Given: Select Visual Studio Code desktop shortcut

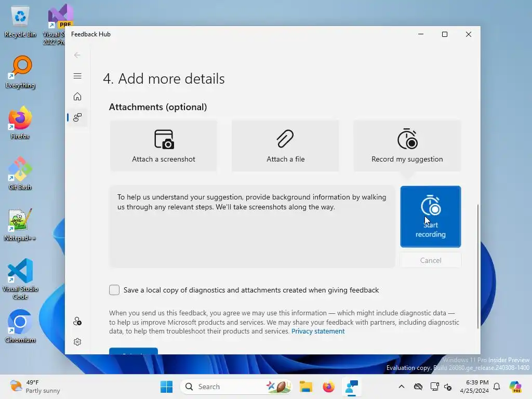Looking at the screenshot, I should (x=20, y=279).
